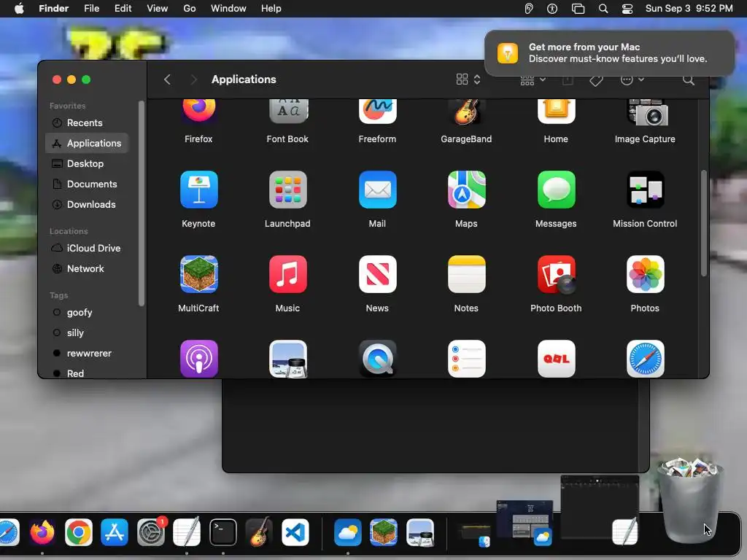The width and height of the screenshot is (747, 560).
Task: Open Visual Studio Code from Dock
Action: pos(295,532)
